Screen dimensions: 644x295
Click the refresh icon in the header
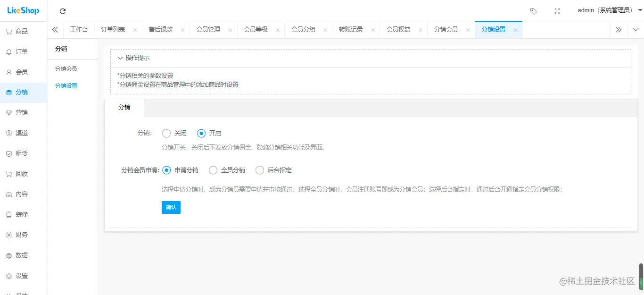[63, 11]
